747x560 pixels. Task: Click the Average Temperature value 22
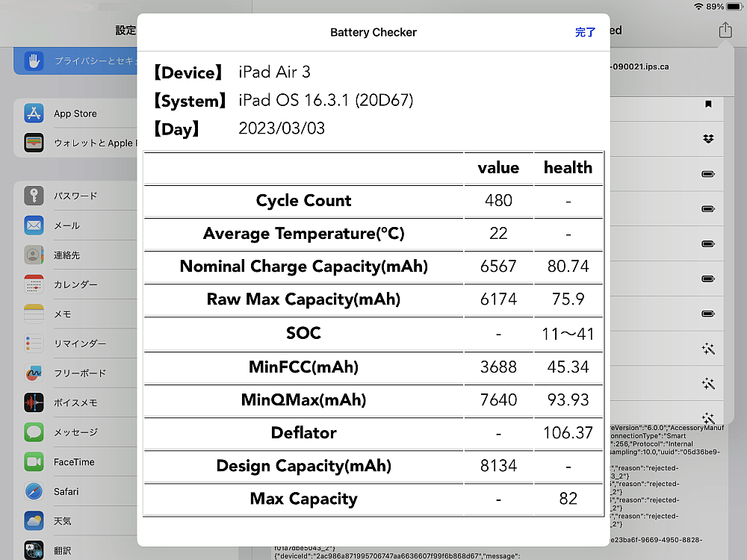coord(498,233)
